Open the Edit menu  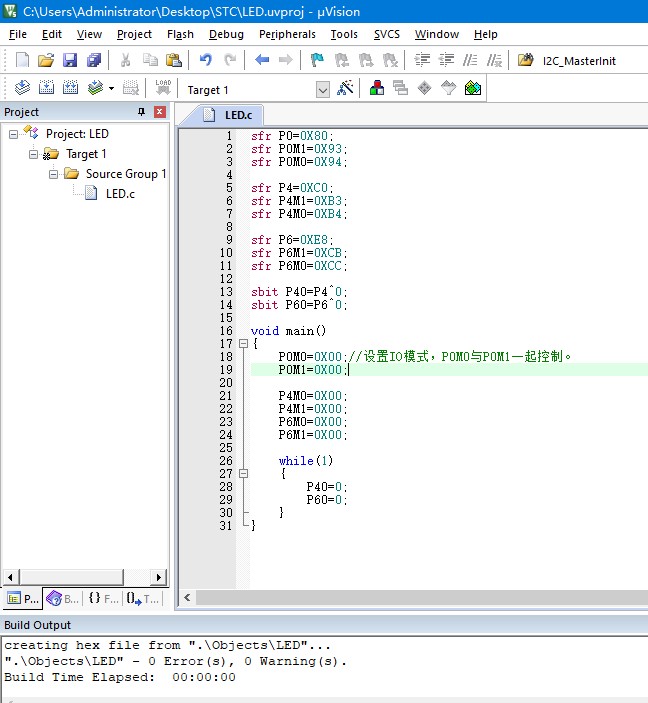52,35
